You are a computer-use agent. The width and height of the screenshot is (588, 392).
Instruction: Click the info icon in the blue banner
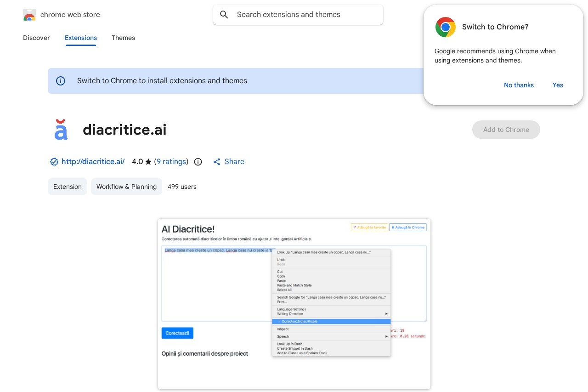pyautogui.click(x=61, y=81)
